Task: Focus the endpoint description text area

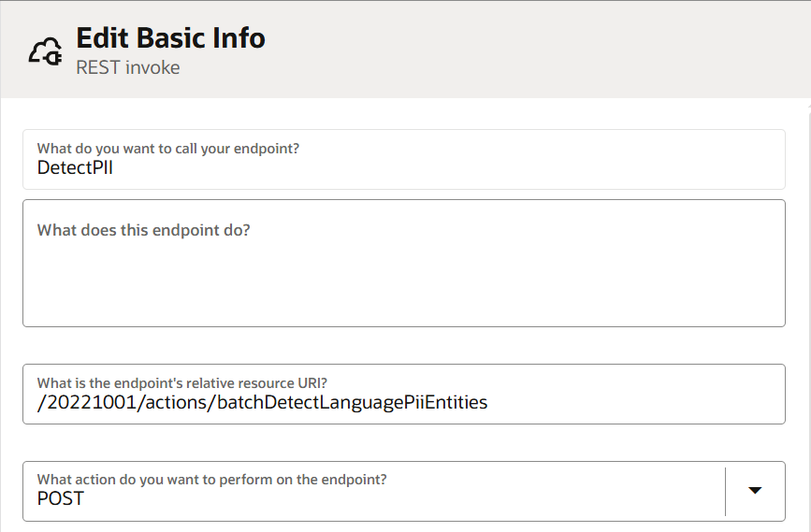Action: pos(404,263)
